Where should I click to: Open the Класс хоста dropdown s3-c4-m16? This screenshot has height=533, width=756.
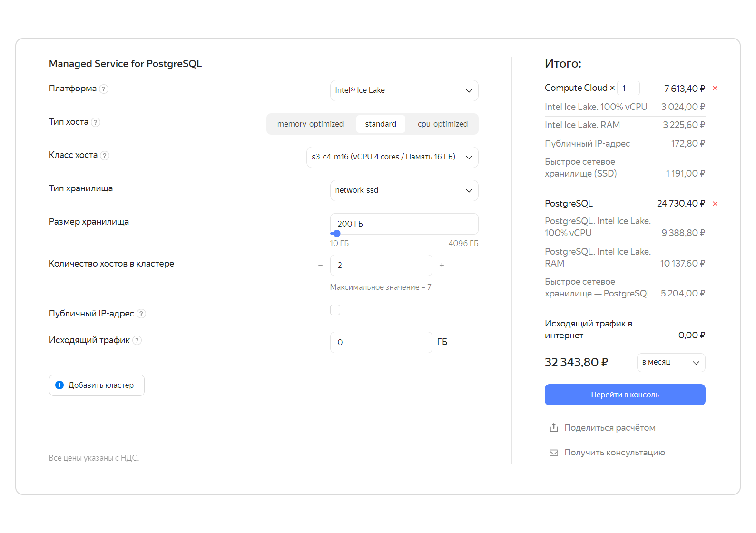393,157
